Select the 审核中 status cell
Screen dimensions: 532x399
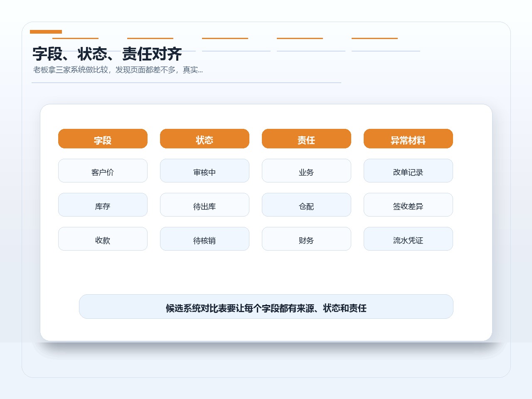pos(204,170)
